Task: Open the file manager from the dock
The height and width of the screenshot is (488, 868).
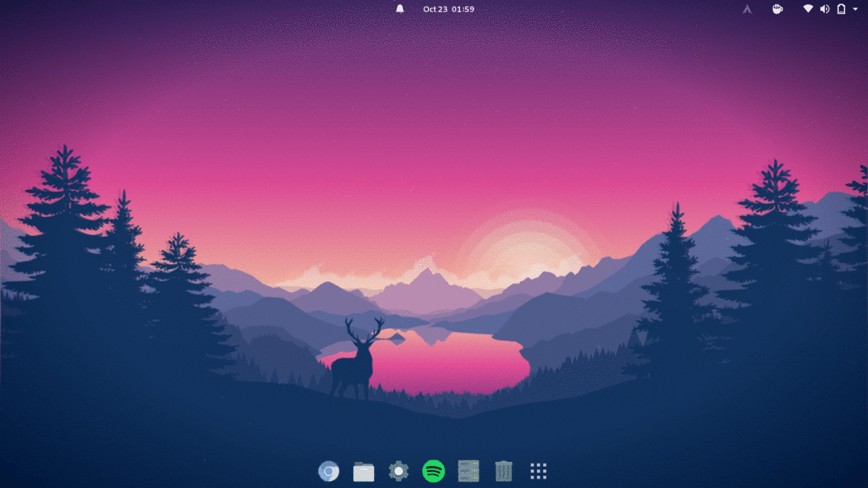Action: coord(364,470)
